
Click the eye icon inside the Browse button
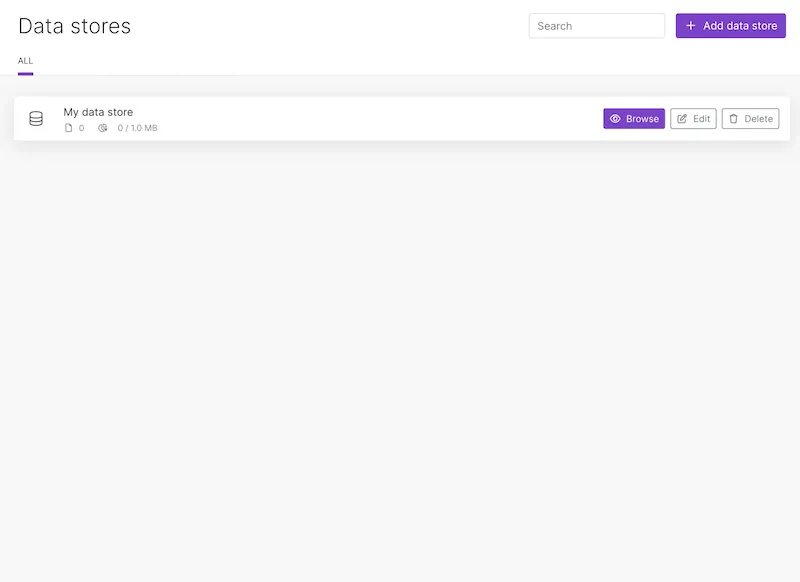coord(618,118)
